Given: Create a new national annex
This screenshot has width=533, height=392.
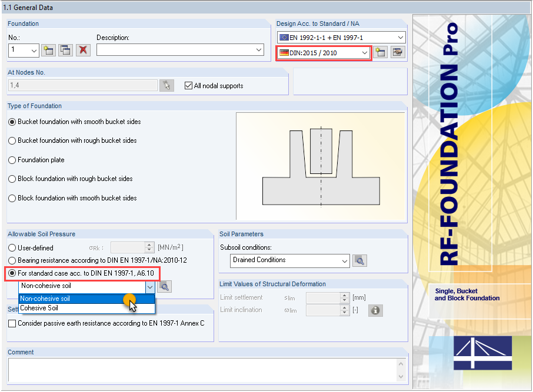Looking at the screenshot, I should [x=380, y=52].
